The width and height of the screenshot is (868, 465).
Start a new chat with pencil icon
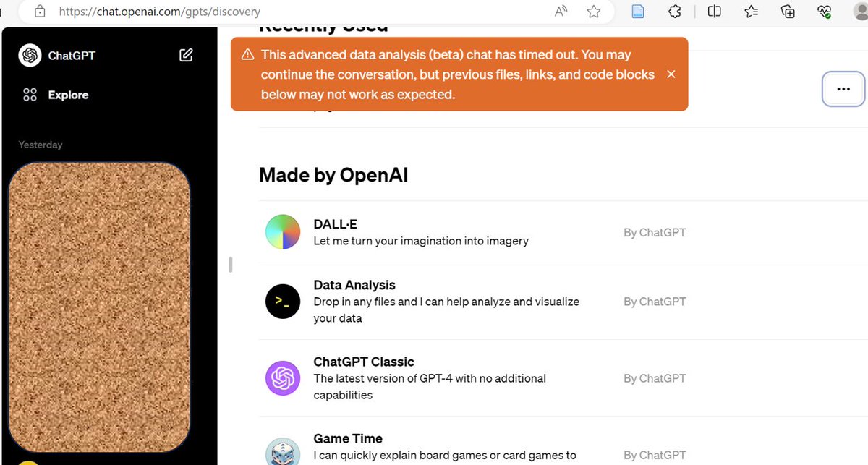click(186, 55)
